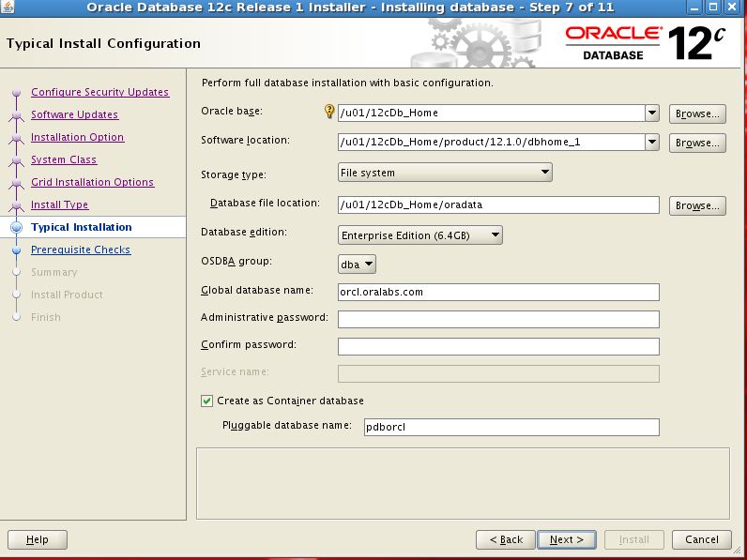
Task: Click the Oracle Database 12c logo
Action: click(646, 42)
